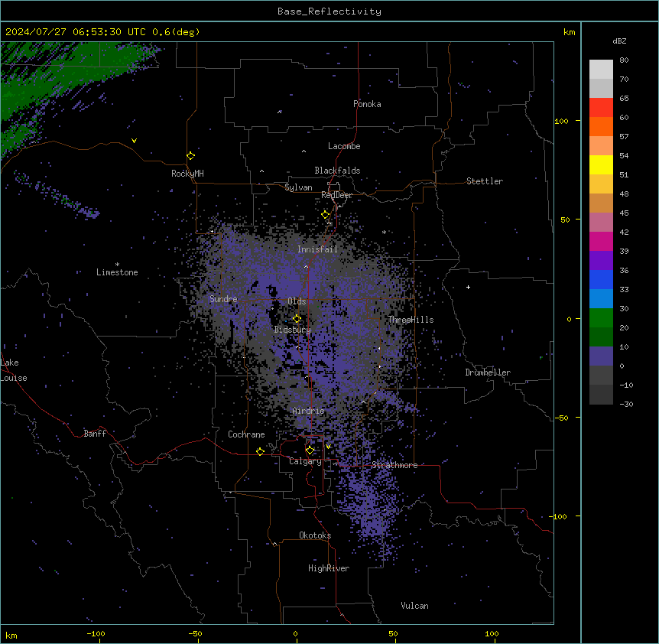Click the Olds label

tap(297, 301)
